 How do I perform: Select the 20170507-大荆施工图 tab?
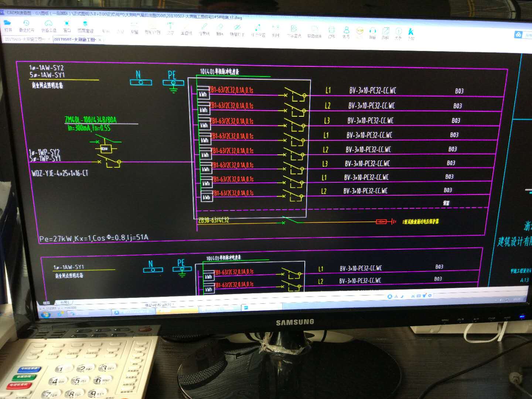(75, 40)
